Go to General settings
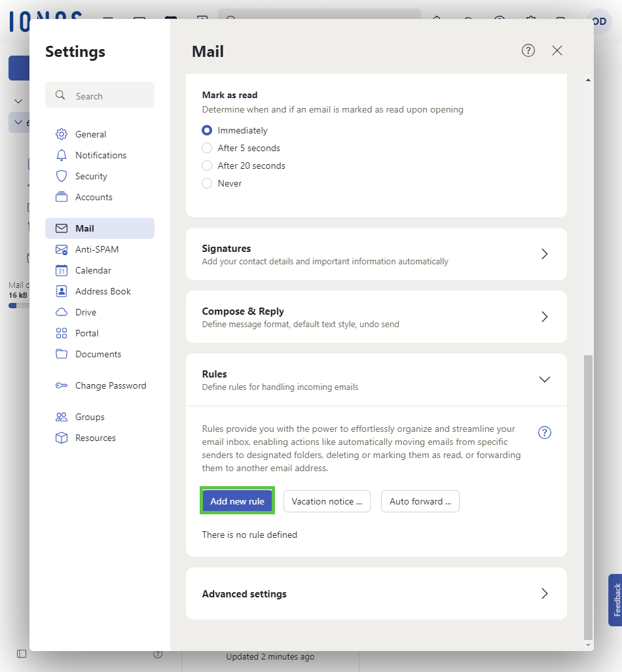 90,134
